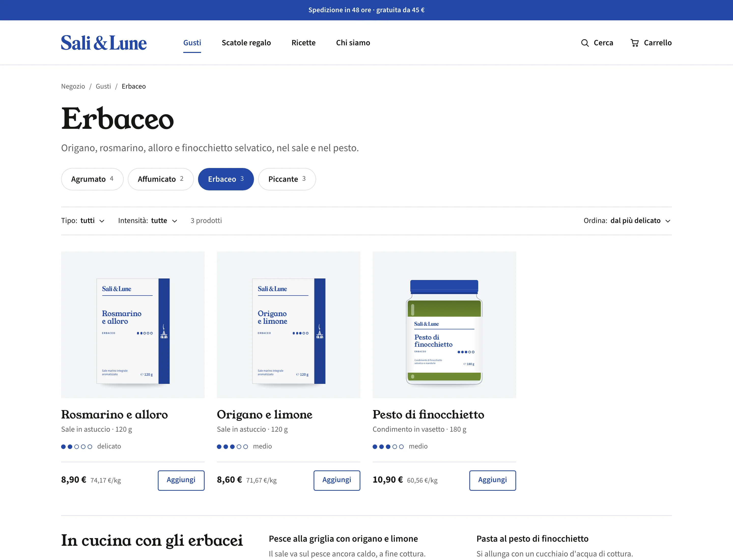This screenshot has width=733, height=560.
Task: Add Pesto di finocchietto to cart
Action: click(492, 480)
